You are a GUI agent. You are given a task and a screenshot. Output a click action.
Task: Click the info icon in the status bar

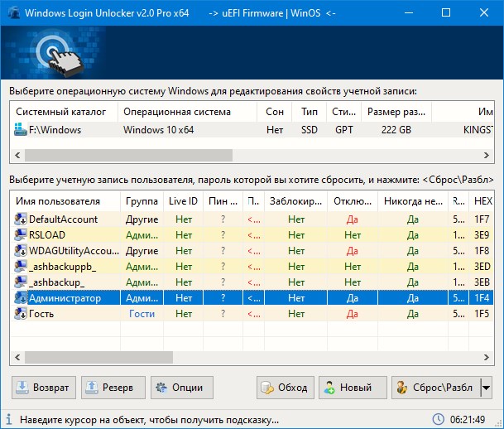9,419
